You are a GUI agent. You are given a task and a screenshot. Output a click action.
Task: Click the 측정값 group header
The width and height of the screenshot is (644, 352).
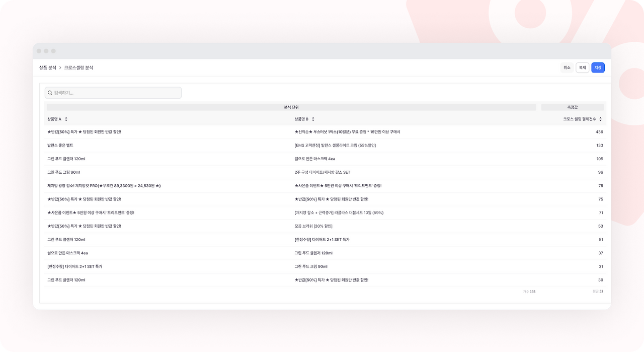(x=573, y=107)
